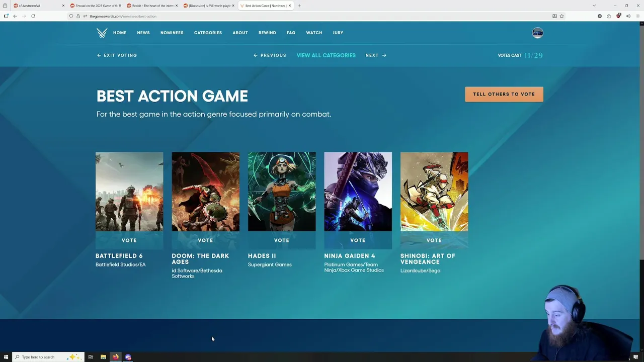The height and width of the screenshot is (362, 644).
Task: Vote for Hades II
Action: (x=282, y=240)
